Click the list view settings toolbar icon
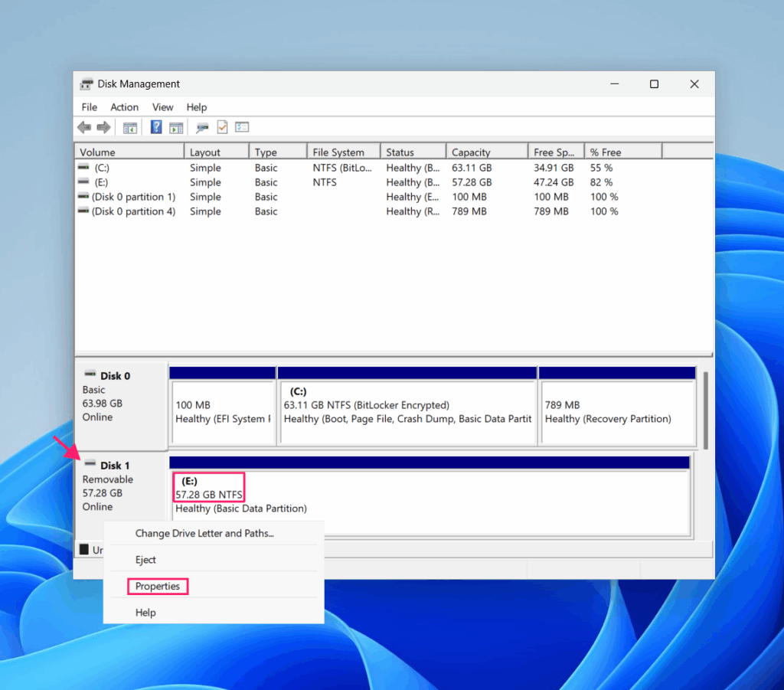This screenshot has height=690, width=784. pos(242,127)
